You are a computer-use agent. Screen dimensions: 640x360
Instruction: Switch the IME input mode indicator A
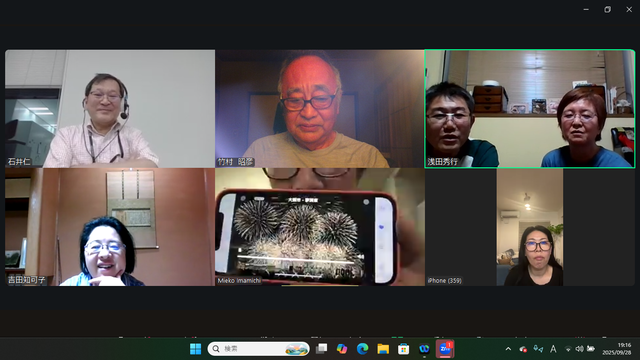tap(553, 349)
